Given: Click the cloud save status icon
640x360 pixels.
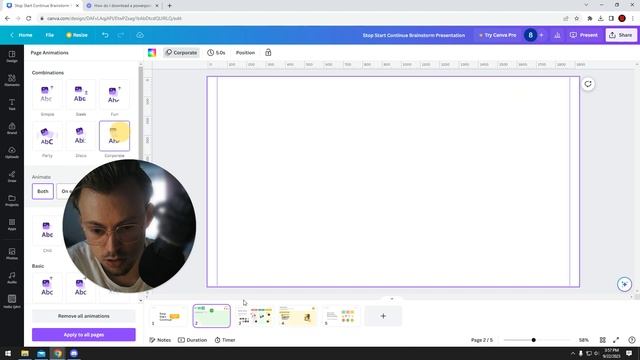Looking at the screenshot, I should pyautogui.click(x=140, y=35).
